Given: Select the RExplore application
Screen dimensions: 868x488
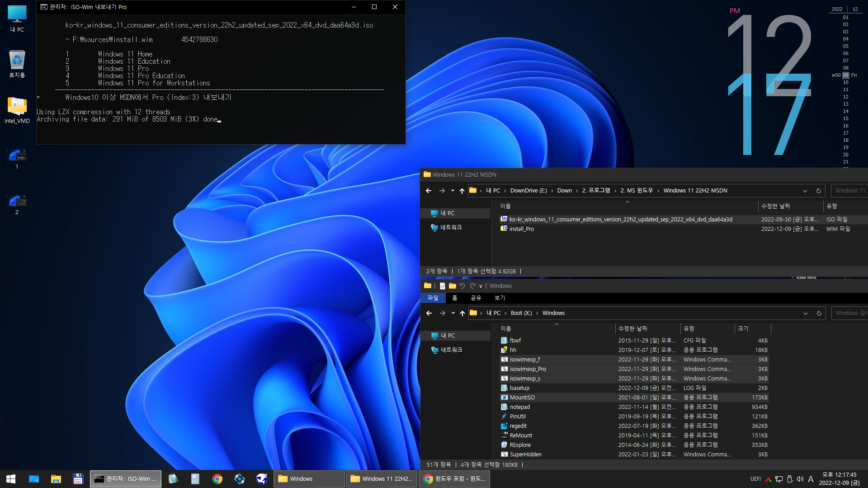Looking at the screenshot, I should pyautogui.click(x=634, y=445).
